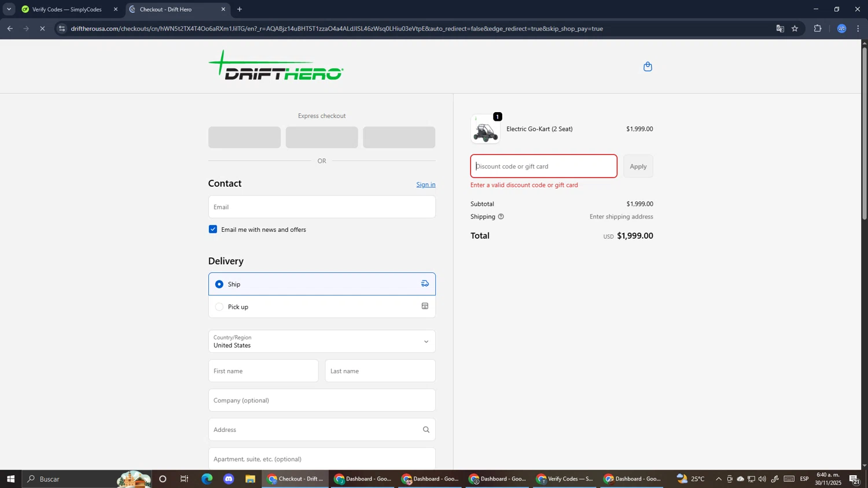Open Discord from taskbar

tap(229, 479)
